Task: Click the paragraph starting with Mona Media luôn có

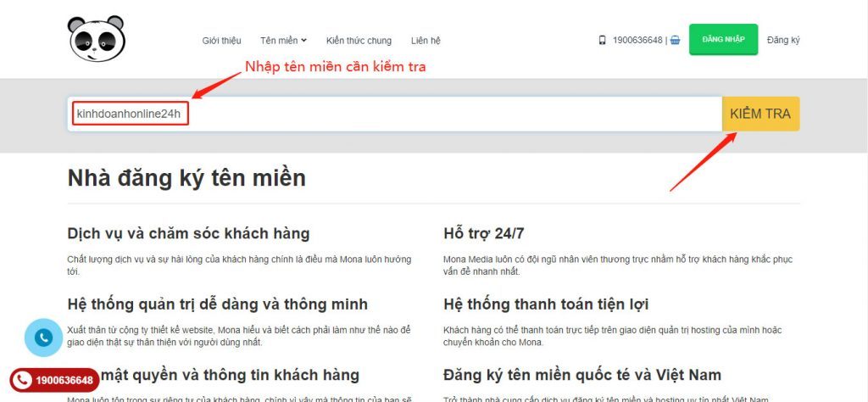Action: point(618,265)
